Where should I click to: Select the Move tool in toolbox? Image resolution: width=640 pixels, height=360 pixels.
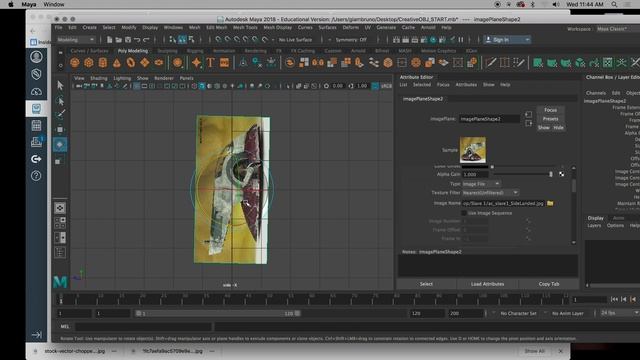coord(60,129)
